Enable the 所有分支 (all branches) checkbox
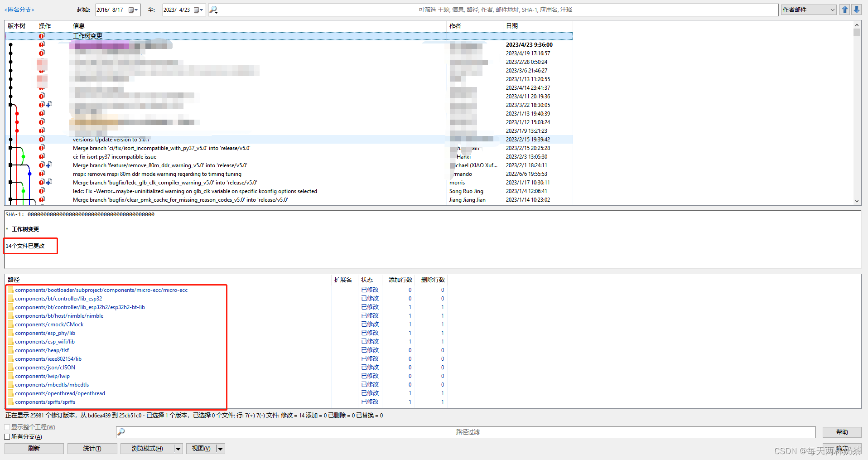This screenshot has height=460, width=868. 7,437
